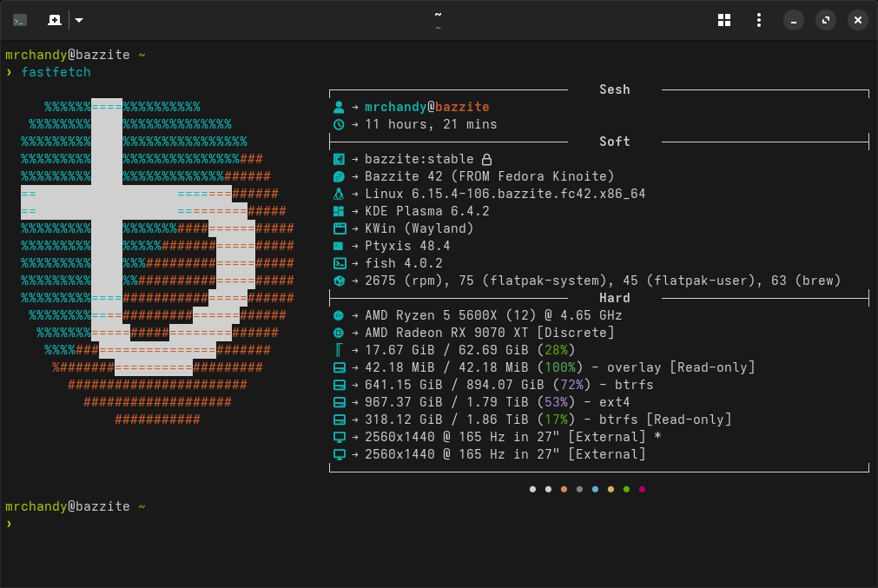This screenshot has width=878, height=588.
Task: Click the disk icon for 641.15 GiB row
Action: coord(340,385)
